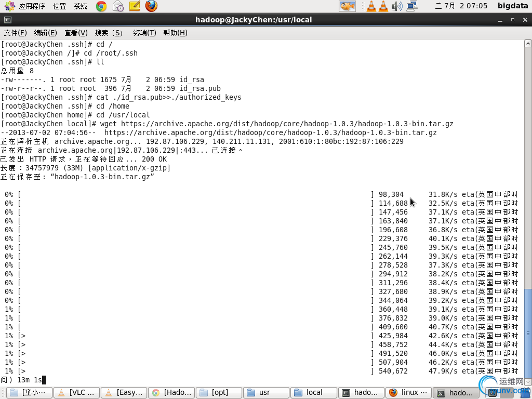Viewport: 532px width, 399px height.
Task: Switch to [Easy... taskbar window
Action: coord(124,393)
